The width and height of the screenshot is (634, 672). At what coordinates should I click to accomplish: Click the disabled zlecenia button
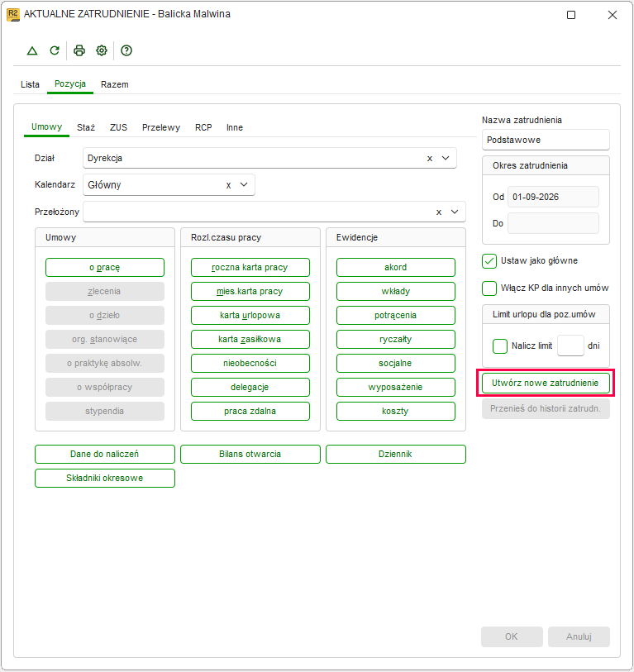105,292
